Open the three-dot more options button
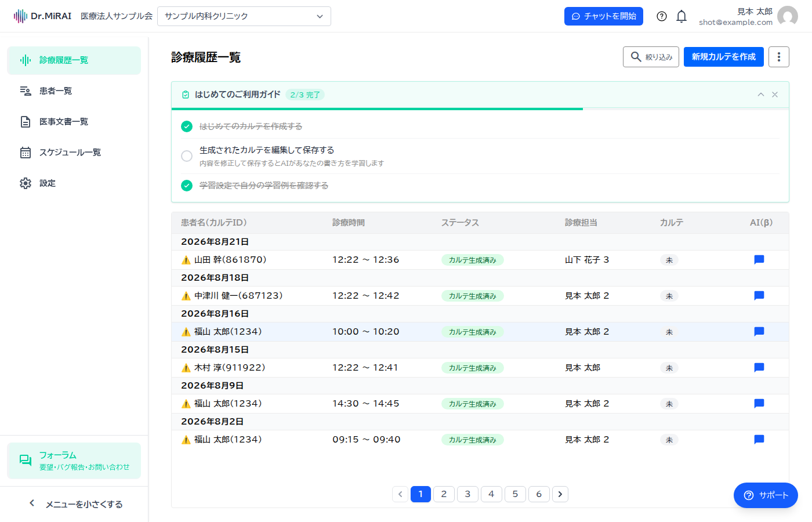 [779, 57]
